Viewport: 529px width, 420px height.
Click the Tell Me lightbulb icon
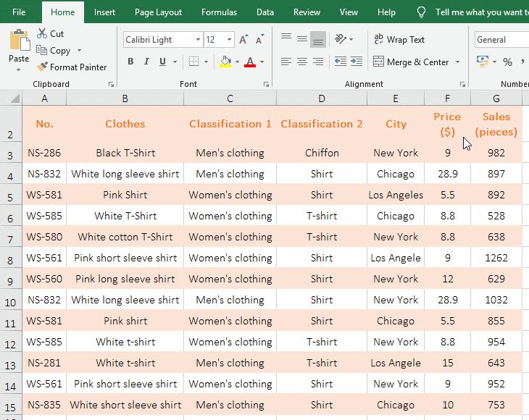coord(422,12)
